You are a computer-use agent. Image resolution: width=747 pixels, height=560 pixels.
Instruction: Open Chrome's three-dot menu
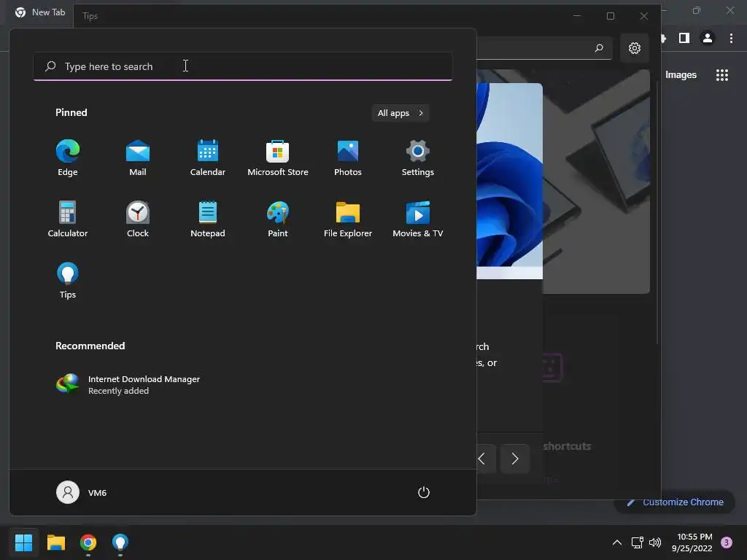click(731, 38)
